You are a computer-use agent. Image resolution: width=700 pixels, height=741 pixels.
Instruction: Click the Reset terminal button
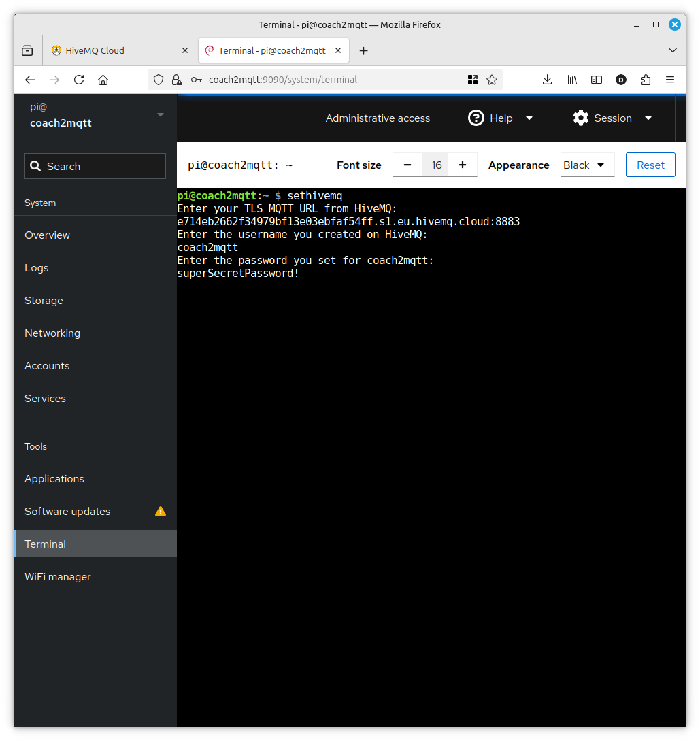650,165
